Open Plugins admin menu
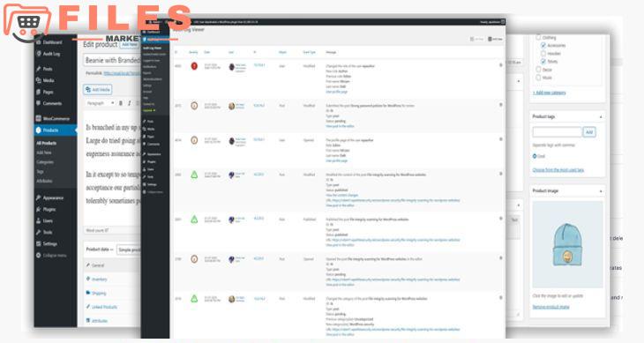 (x=46, y=209)
